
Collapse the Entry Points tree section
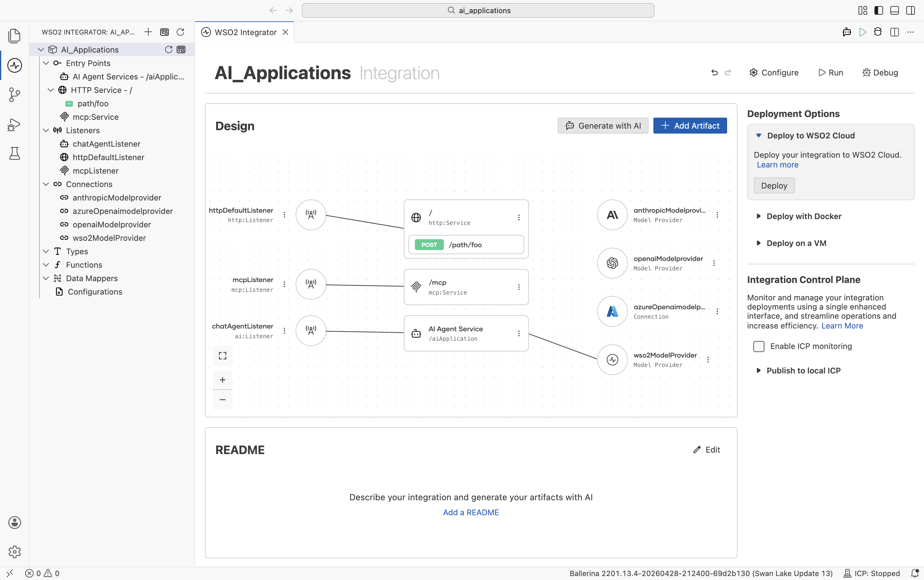pyautogui.click(x=46, y=63)
